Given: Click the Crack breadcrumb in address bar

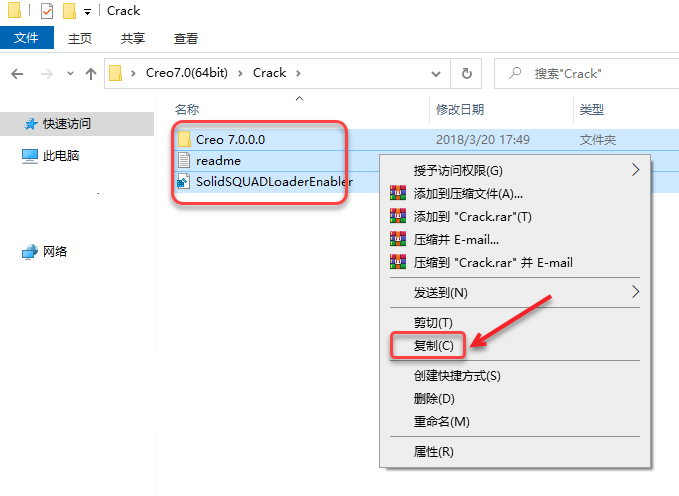Looking at the screenshot, I should [269, 73].
